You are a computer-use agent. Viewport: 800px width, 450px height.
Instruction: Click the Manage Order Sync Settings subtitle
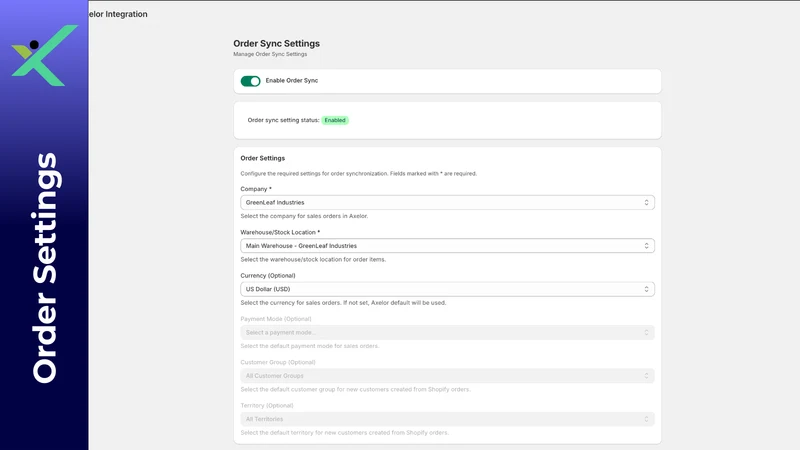[x=270, y=54]
